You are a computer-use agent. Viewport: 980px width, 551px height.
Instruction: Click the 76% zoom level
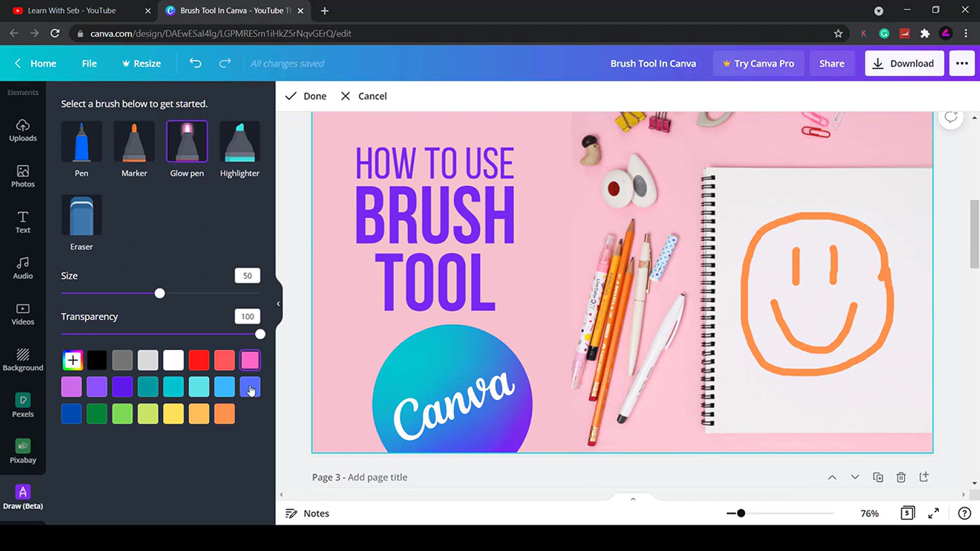click(x=870, y=513)
